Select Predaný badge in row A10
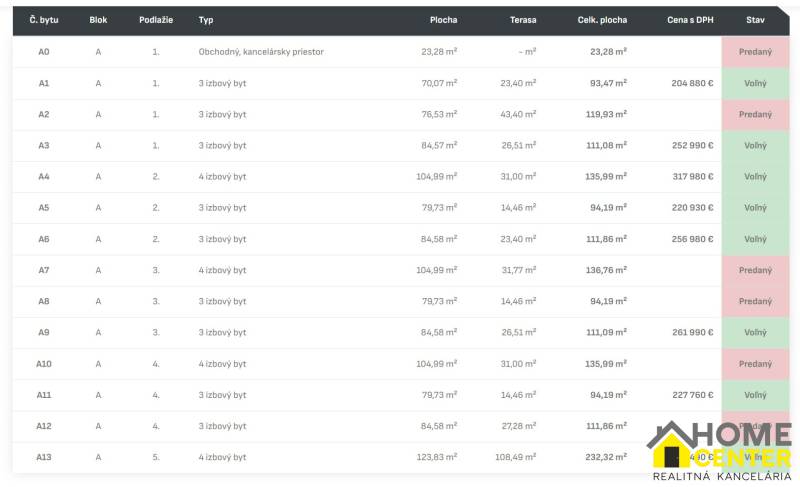Image resolution: width=800 pixels, height=487 pixels. click(x=755, y=364)
